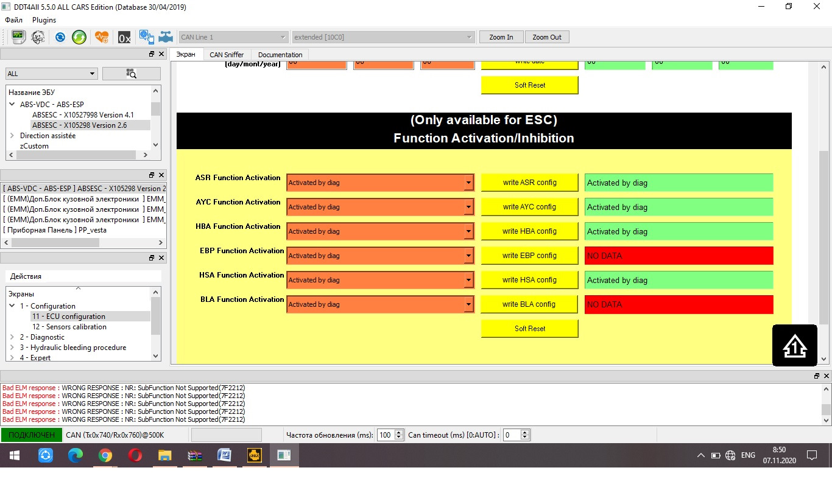The width and height of the screenshot is (832, 504).
Task: Expand the Direction assistée tree node
Action: coord(12,136)
